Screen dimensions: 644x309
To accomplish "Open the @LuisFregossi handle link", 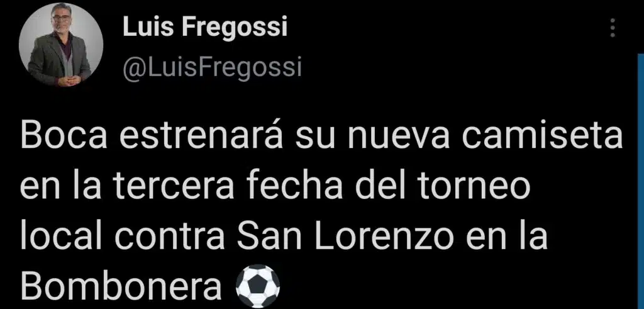I will click(x=212, y=67).
